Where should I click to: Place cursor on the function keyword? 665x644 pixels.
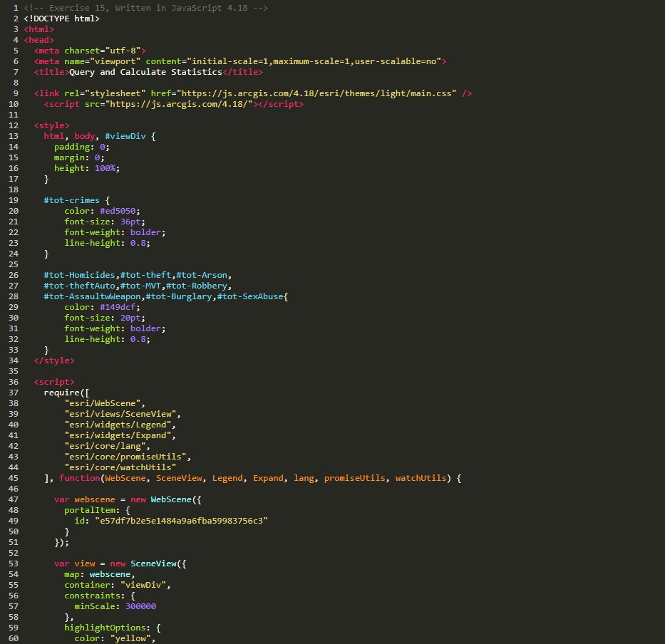click(x=79, y=478)
